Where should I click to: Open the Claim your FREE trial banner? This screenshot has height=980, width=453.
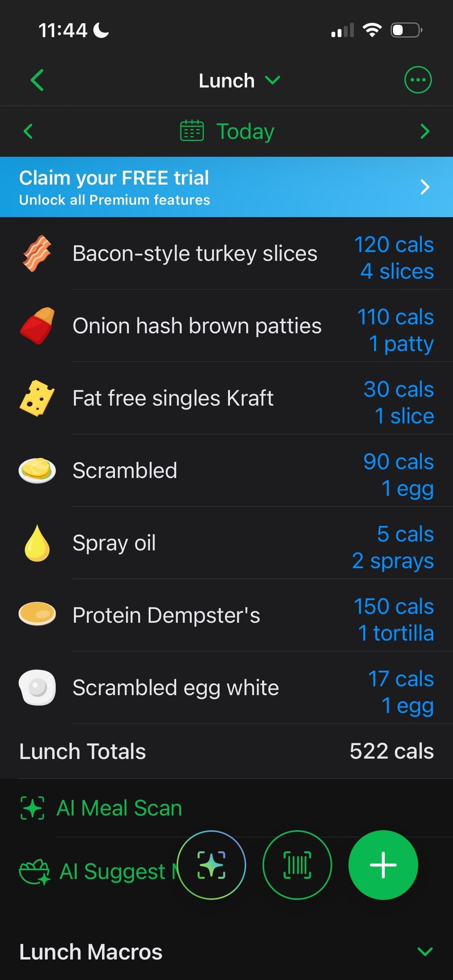point(226,187)
